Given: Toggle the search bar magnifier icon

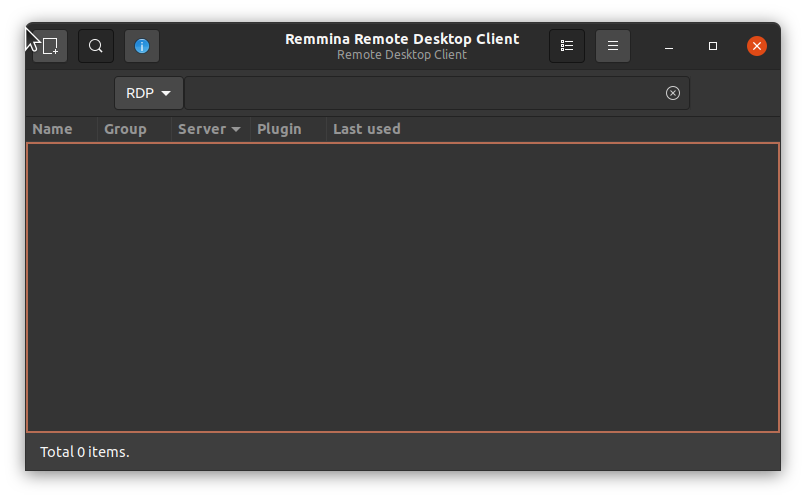Looking at the screenshot, I should [96, 46].
